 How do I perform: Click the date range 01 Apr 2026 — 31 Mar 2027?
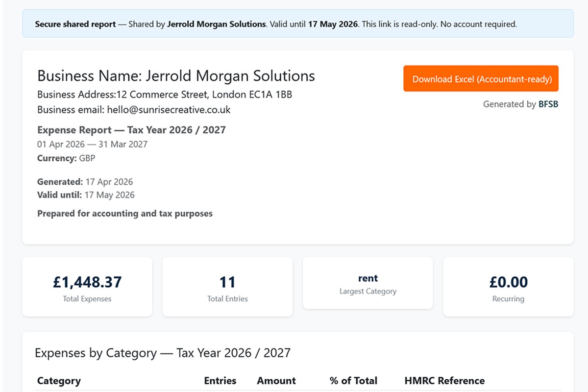click(x=92, y=145)
